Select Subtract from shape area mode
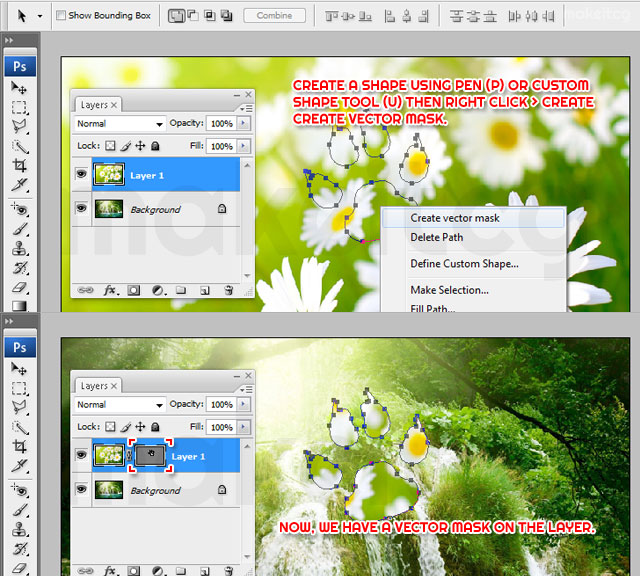The image size is (640, 576). click(193, 16)
